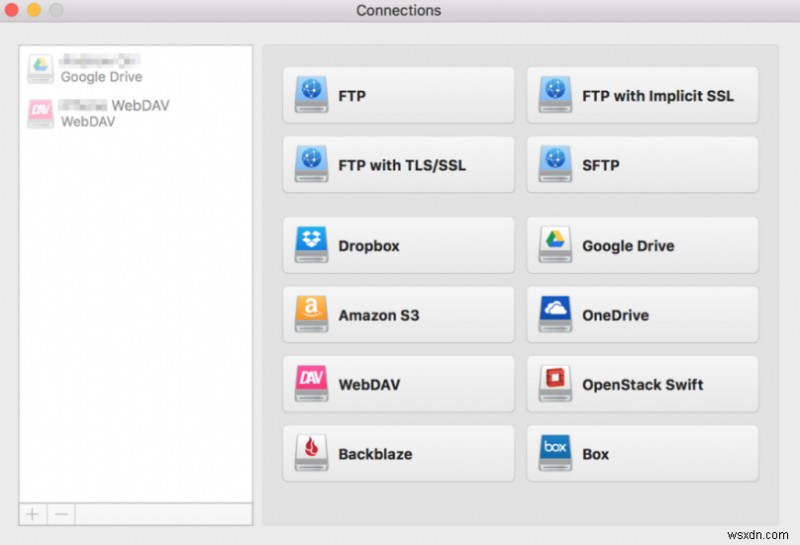
Task: Click WebDAV icon in saved connections list
Action: [41, 113]
